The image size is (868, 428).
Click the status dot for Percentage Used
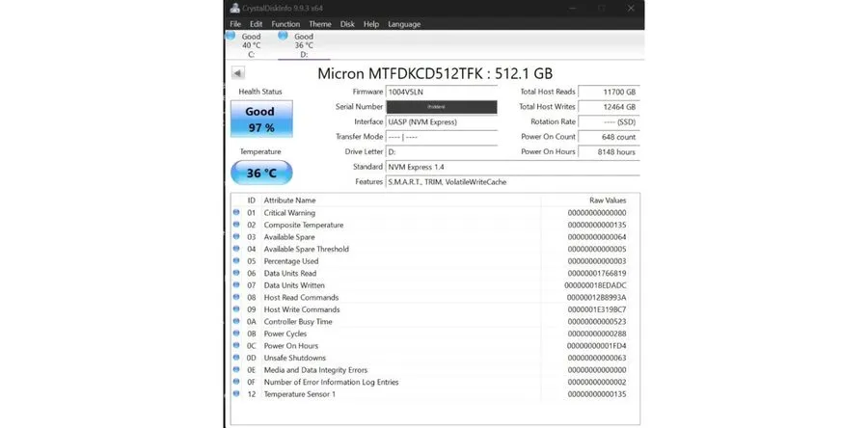point(236,261)
